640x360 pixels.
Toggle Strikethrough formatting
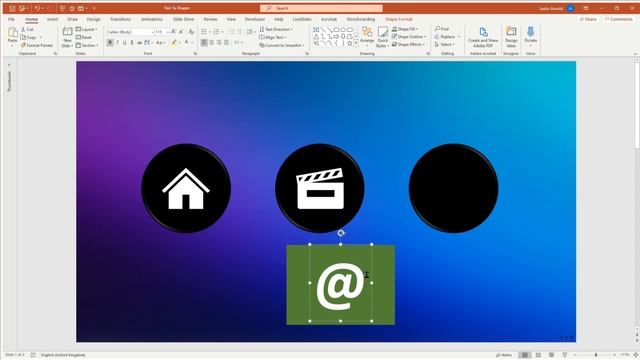[139, 42]
